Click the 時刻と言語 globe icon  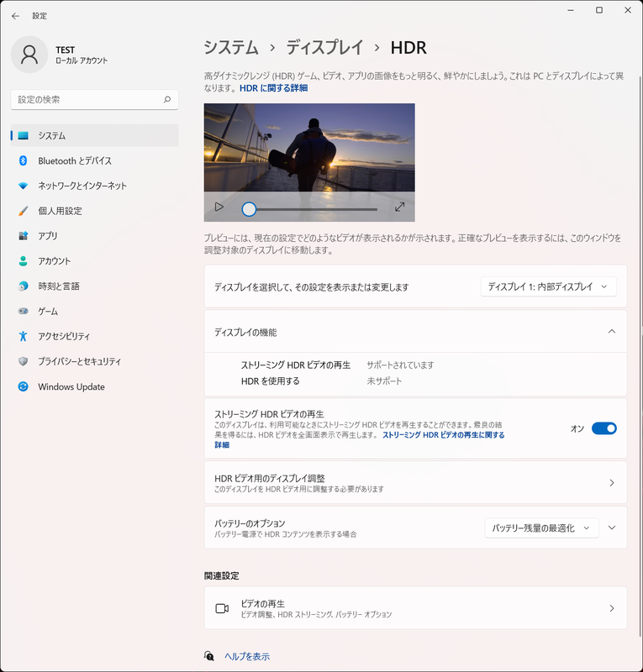tap(24, 286)
